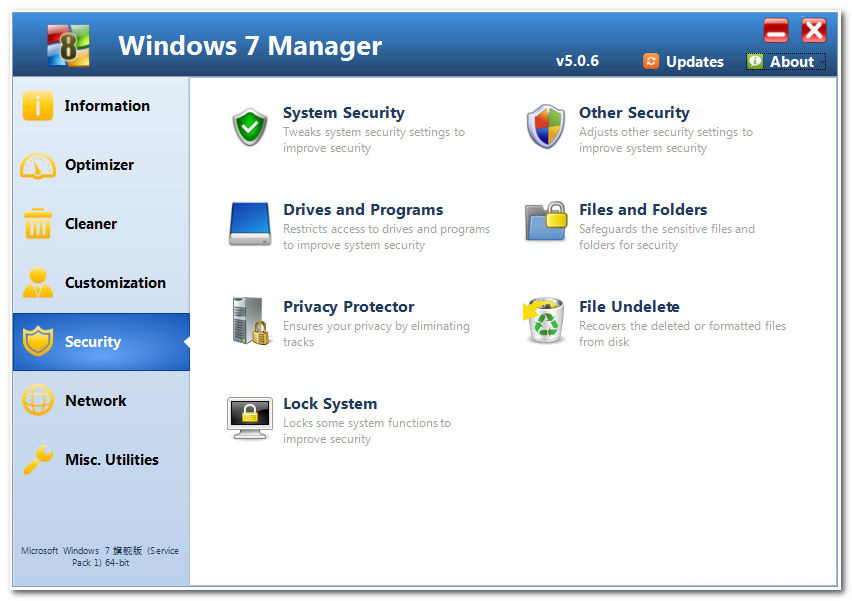Select the Security tab label
The height and width of the screenshot is (601, 852).
click(93, 342)
